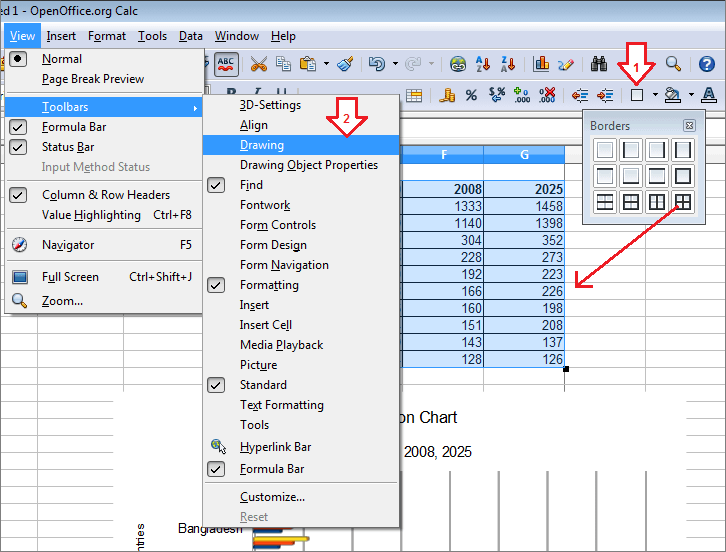Choose Drawing from Toolbars submenu
This screenshot has width=726, height=552.
point(262,145)
